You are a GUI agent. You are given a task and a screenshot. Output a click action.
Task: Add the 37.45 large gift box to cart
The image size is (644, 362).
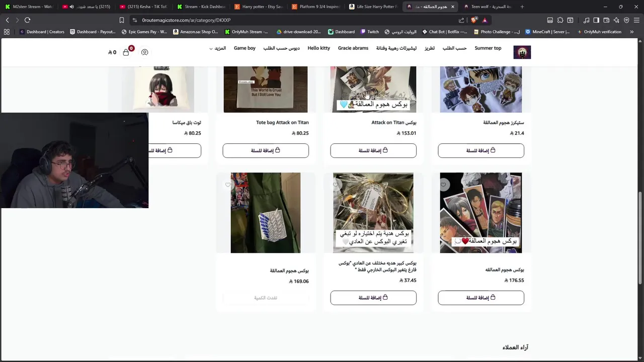tap(373, 298)
